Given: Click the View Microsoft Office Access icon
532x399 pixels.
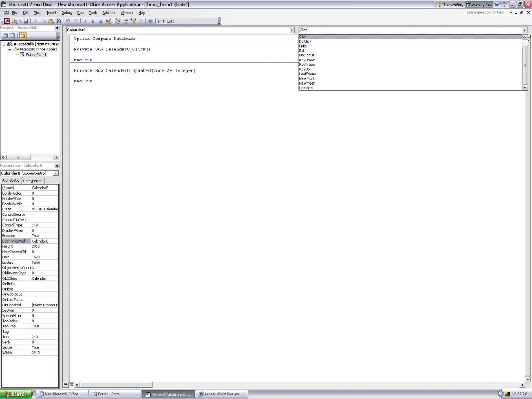Looking at the screenshot, I should coord(7,21).
